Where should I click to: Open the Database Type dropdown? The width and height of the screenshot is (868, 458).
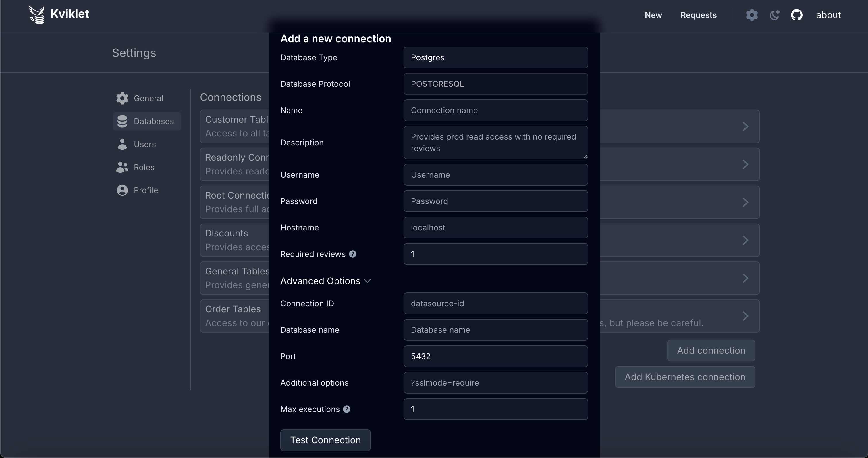tap(496, 58)
